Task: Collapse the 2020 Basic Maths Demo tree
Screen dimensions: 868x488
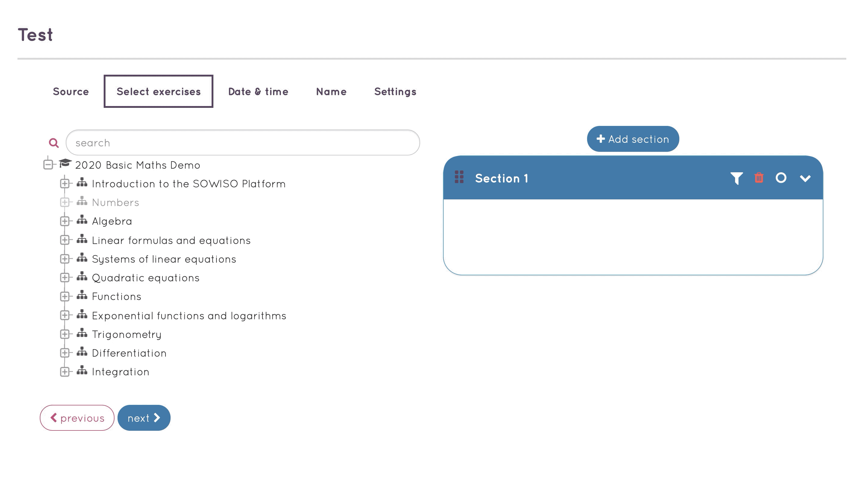Action: 48,164
